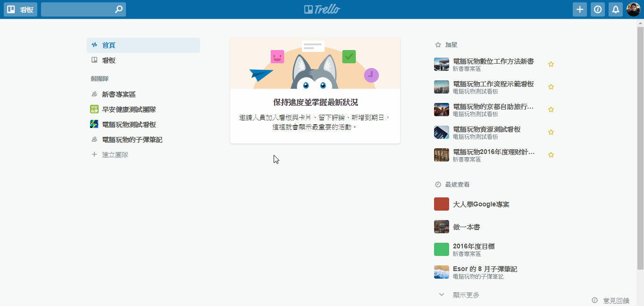Screen dimensions: 644x306
Task: Click the 電腦玩物測試看板 team logo icon
Action: 94,125
